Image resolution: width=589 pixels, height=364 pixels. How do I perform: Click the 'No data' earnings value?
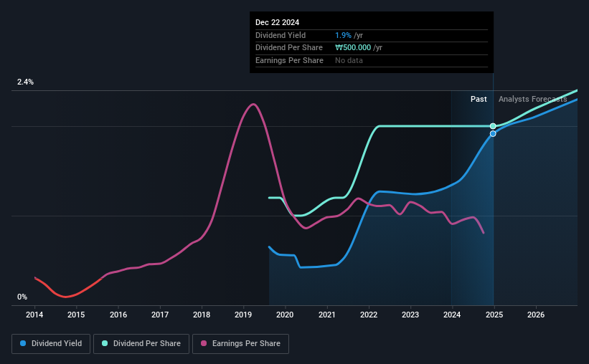coord(349,60)
